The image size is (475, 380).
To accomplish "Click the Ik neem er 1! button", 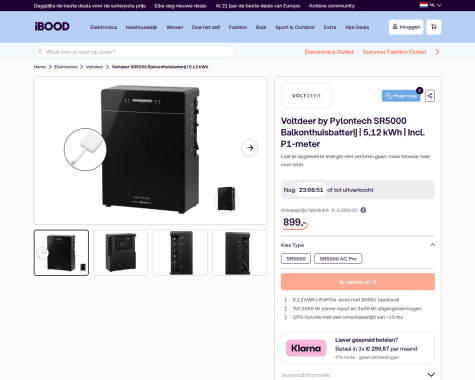I will pos(358,282).
